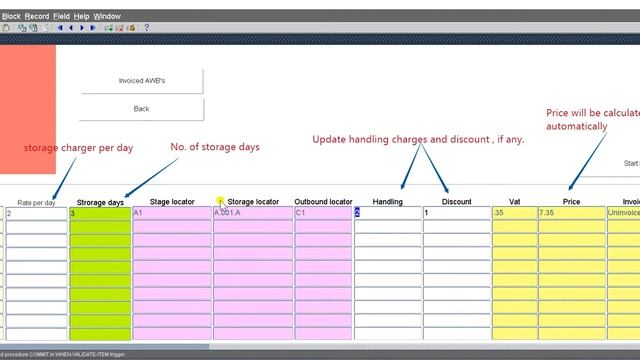Click the Insert Record toolbar icon
Viewport: 640px width, 360px height.
click(109, 28)
